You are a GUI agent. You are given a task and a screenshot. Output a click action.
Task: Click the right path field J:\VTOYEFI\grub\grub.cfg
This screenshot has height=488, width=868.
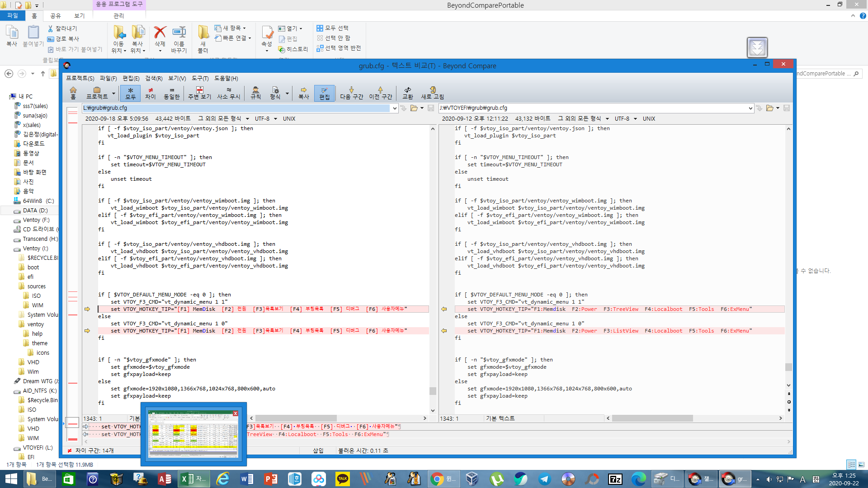(593, 108)
